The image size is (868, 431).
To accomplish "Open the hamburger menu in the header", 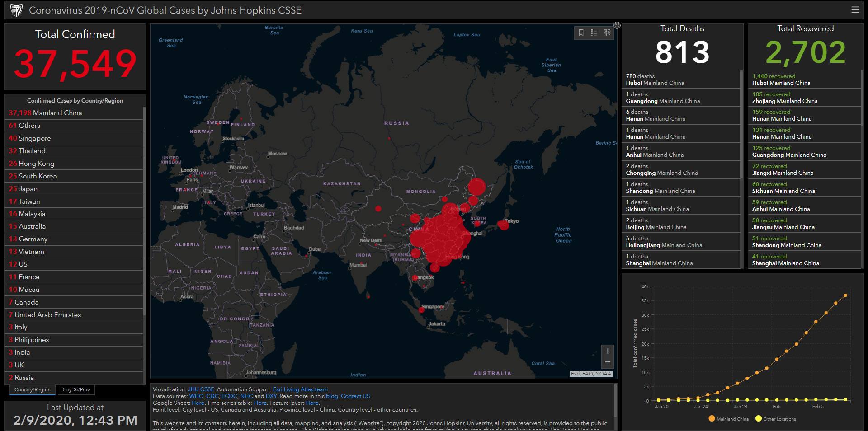I will coord(855,10).
